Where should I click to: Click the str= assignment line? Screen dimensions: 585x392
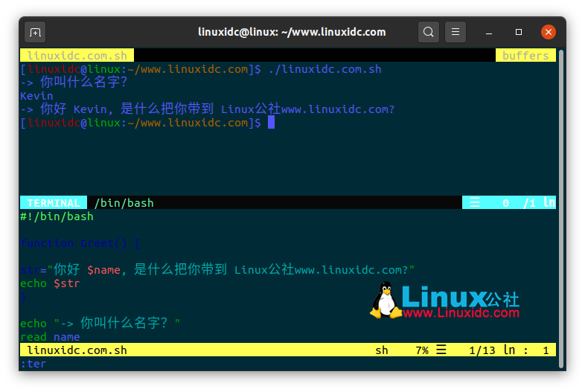click(x=217, y=269)
